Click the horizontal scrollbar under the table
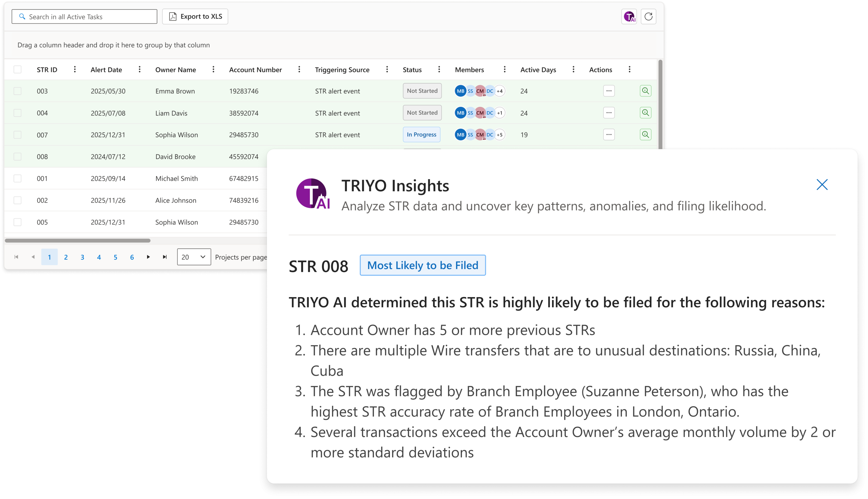Viewport: 868px width, 499px height. [x=78, y=241]
